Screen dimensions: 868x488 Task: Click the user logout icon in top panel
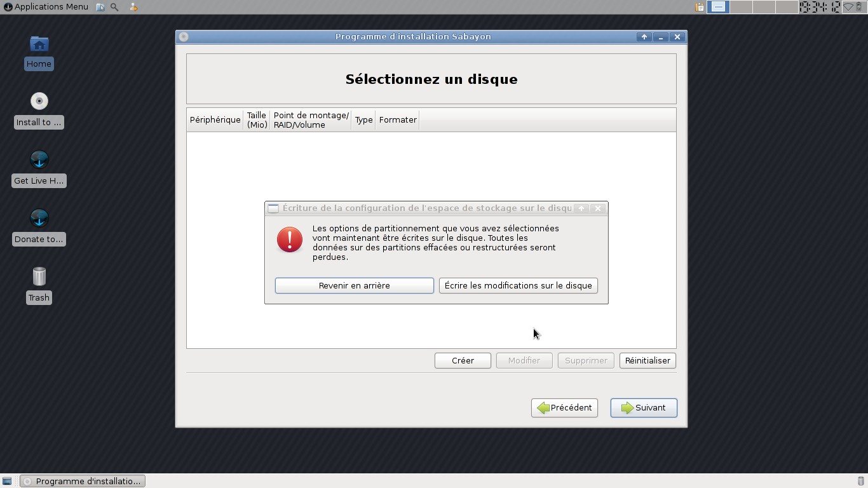click(x=133, y=7)
